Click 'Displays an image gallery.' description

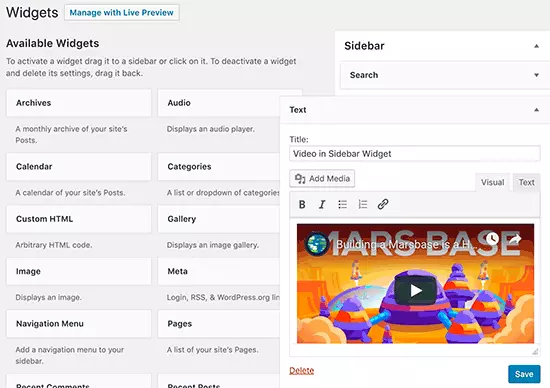pyautogui.click(x=213, y=245)
